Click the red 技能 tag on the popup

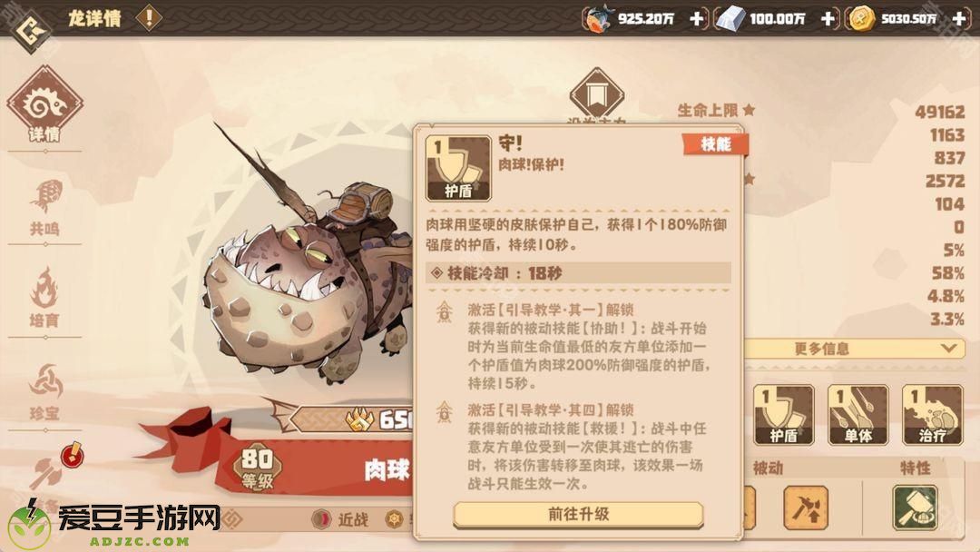pos(716,144)
